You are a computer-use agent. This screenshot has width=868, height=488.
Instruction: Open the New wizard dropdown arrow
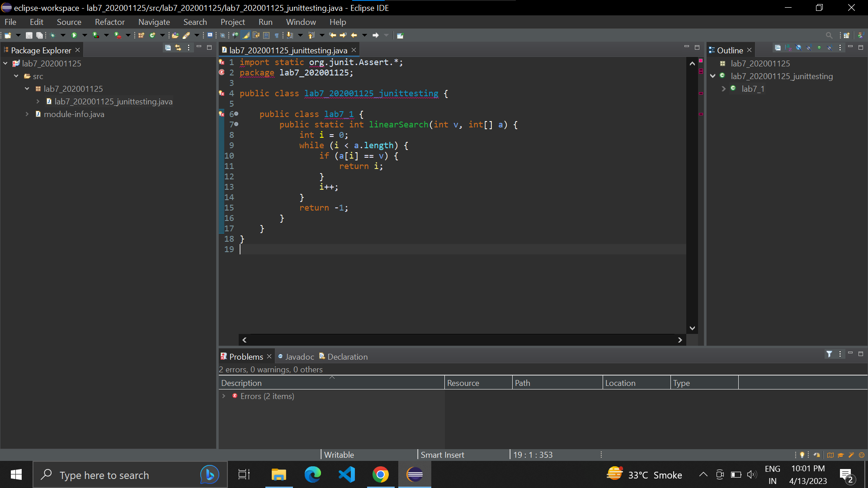click(x=18, y=35)
